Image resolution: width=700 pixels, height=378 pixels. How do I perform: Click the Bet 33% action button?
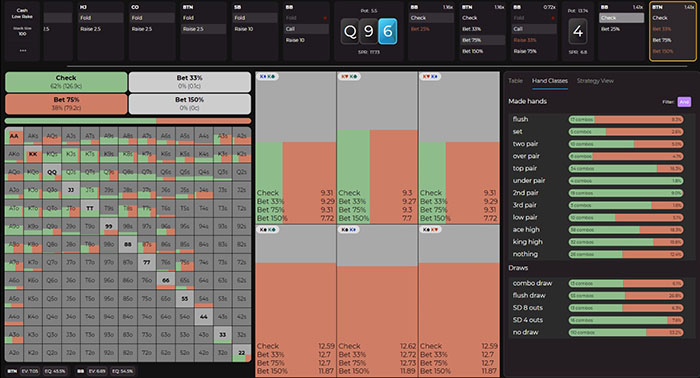click(190, 82)
